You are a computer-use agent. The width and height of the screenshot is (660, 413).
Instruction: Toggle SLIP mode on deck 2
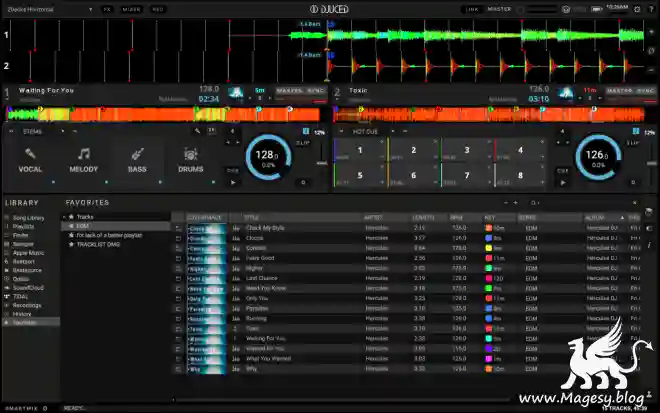pos(633,143)
